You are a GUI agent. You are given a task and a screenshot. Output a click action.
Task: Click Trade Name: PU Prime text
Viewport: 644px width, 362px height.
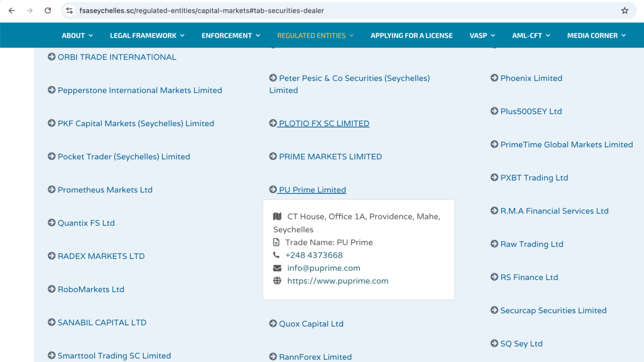click(x=329, y=242)
